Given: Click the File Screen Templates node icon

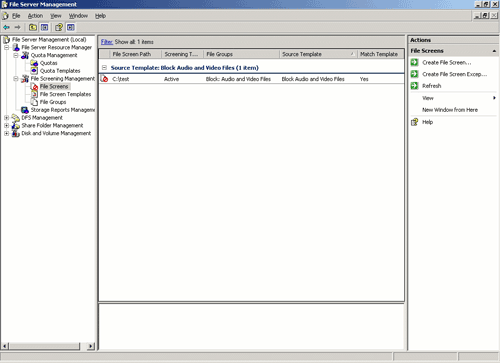Looking at the screenshot, I should click(34, 94).
